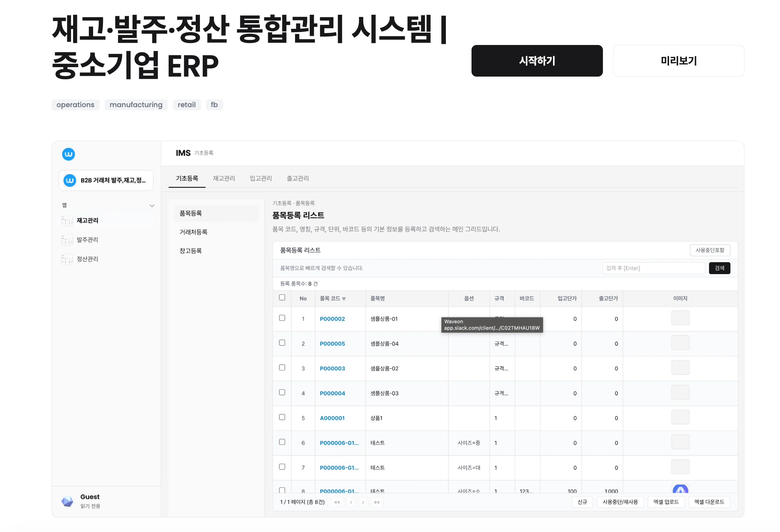Jump to first page with the «« icon
780x532 pixels.
337,502
